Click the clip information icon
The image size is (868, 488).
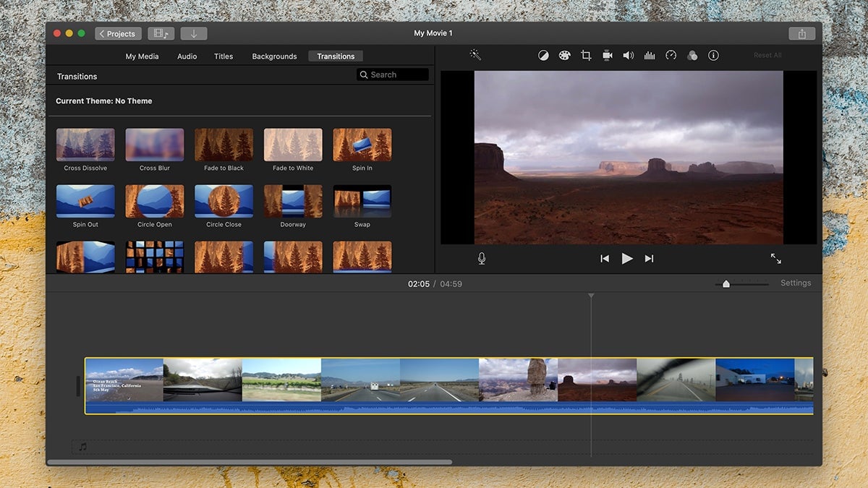713,56
